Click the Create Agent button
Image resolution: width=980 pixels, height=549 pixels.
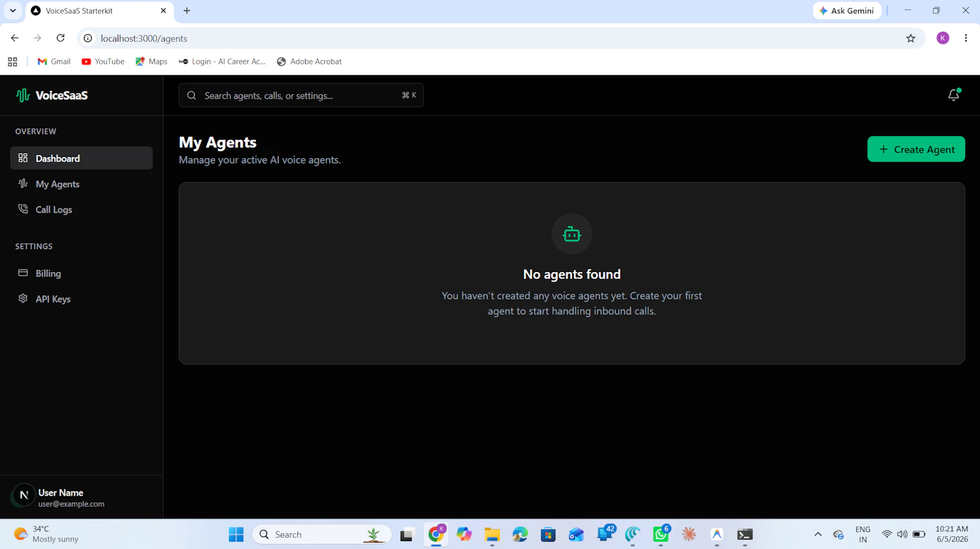[x=916, y=149]
